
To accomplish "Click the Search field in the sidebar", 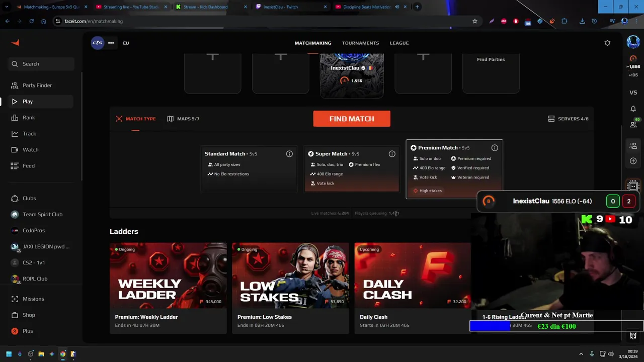I will coord(41,64).
